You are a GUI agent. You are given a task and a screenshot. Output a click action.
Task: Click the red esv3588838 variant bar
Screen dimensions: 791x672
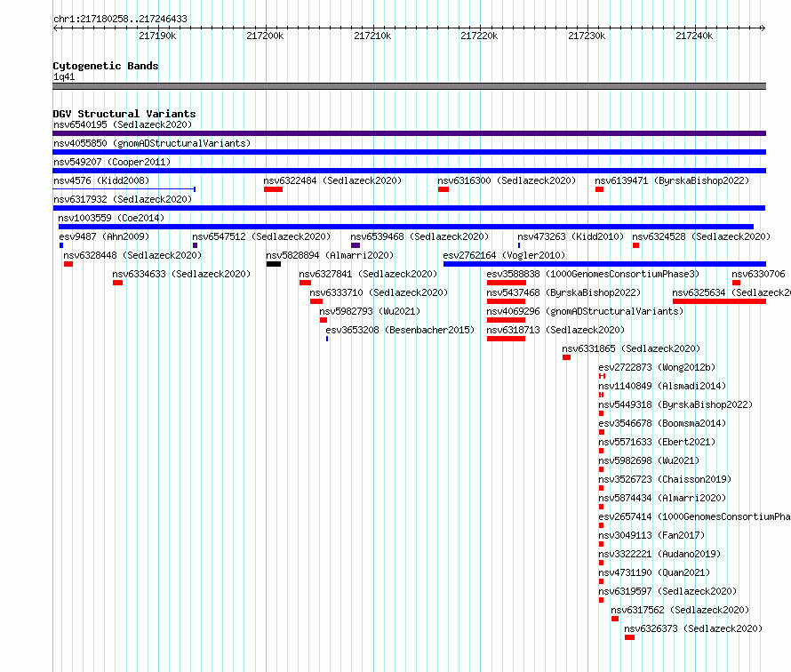507,283
